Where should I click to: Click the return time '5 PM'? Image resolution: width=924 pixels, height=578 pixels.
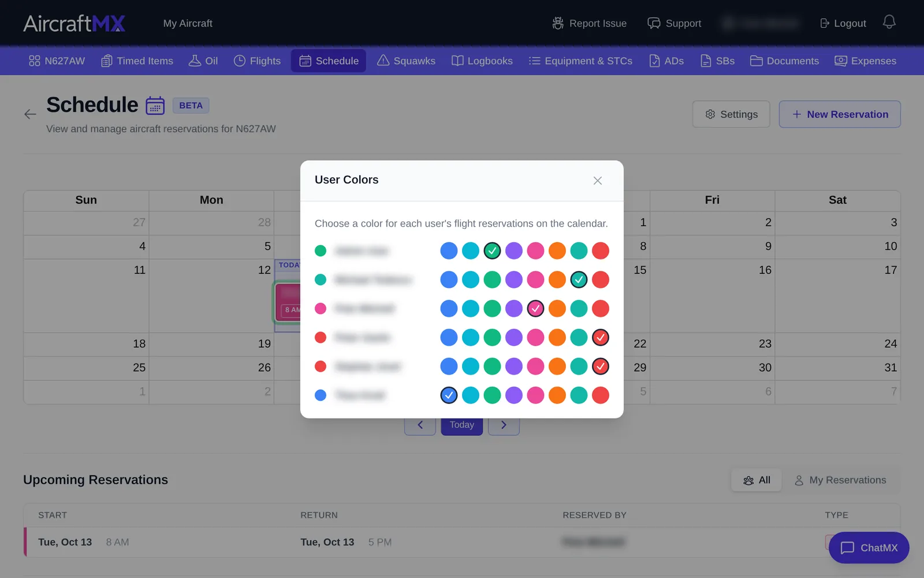[380, 542]
